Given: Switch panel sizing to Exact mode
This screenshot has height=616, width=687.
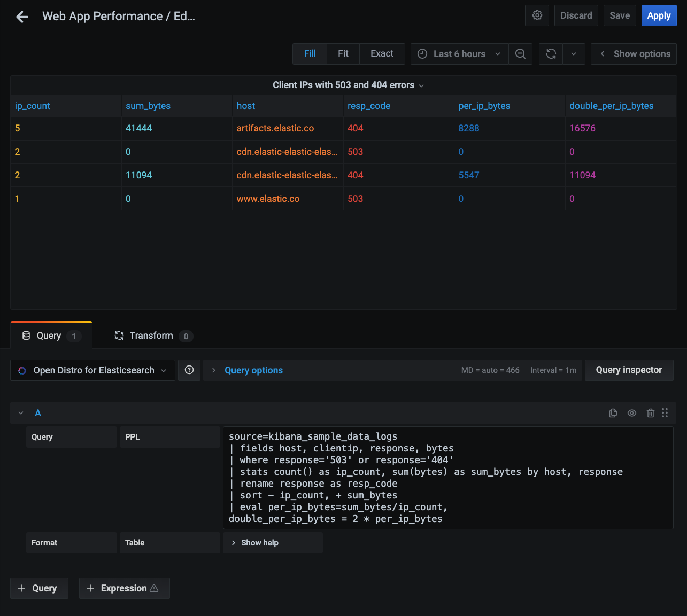Looking at the screenshot, I should coord(382,53).
